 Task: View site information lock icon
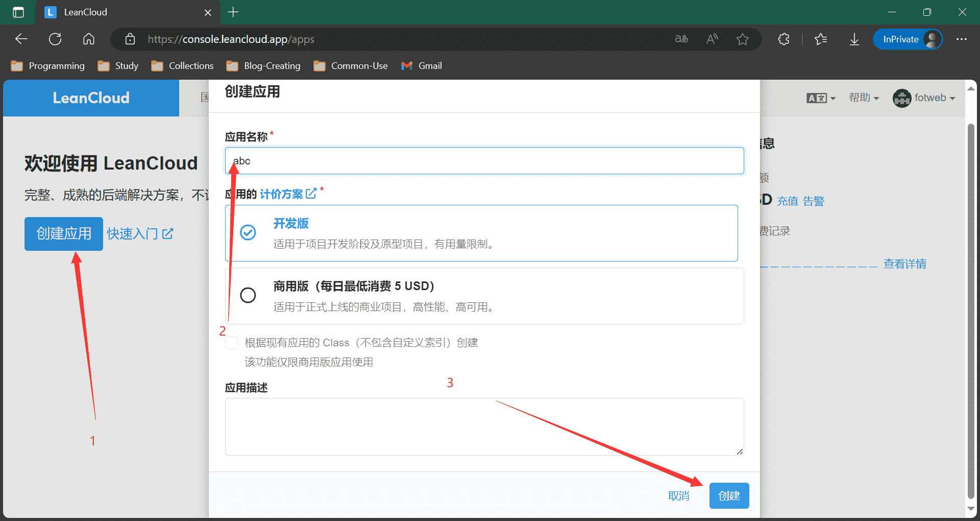pos(130,39)
